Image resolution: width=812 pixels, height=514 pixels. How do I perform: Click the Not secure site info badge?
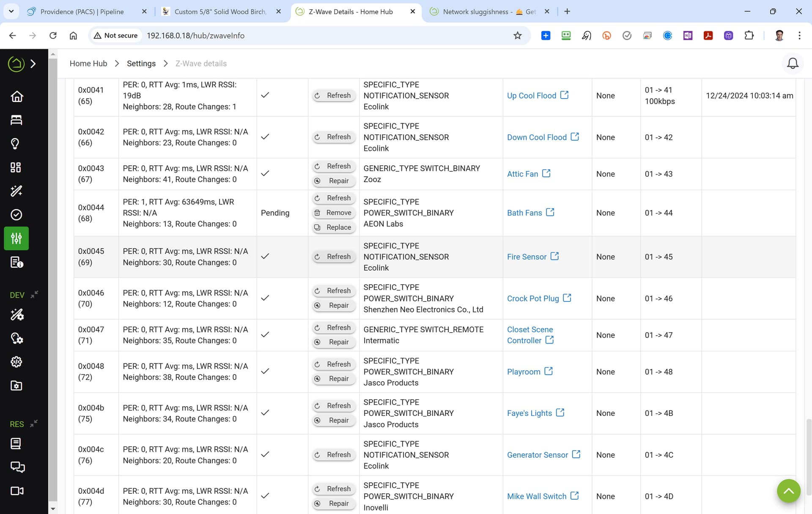point(116,36)
